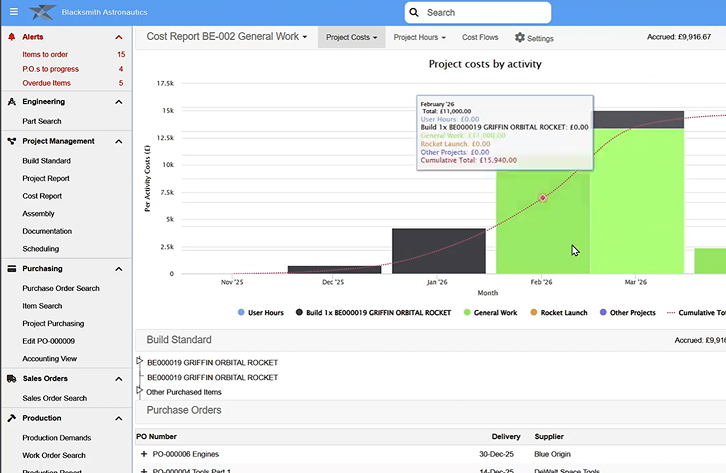Go to Sales Order Search
This screenshot has height=473, width=726.
54,398
